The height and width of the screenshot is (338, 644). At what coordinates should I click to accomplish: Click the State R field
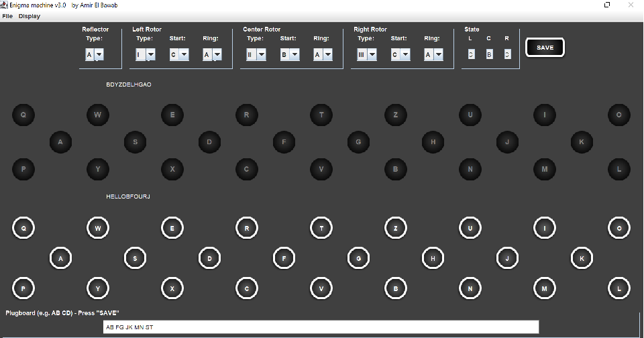tap(507, 54)
